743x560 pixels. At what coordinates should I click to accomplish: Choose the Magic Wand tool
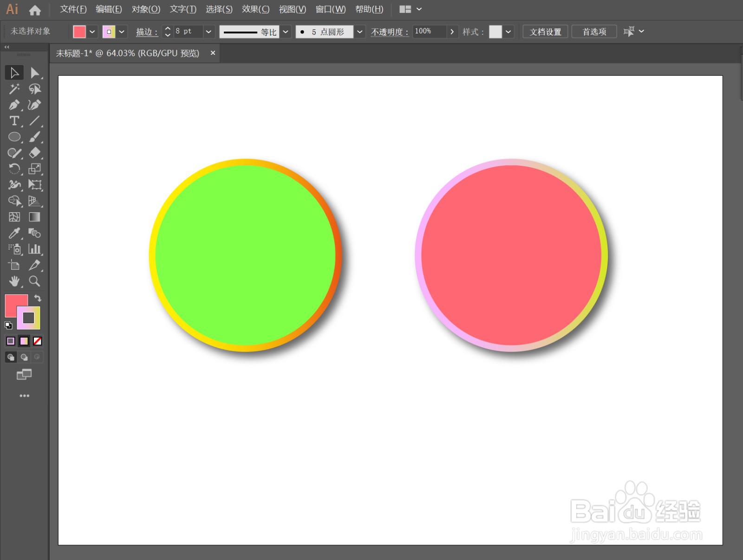(x=14, y=89)
